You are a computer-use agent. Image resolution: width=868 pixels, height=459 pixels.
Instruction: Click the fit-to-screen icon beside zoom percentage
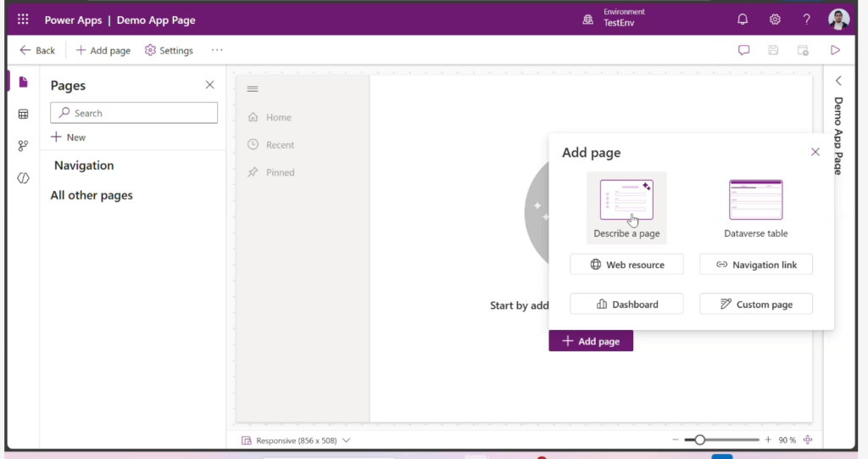pyautogui.click(x=808, y=439)
